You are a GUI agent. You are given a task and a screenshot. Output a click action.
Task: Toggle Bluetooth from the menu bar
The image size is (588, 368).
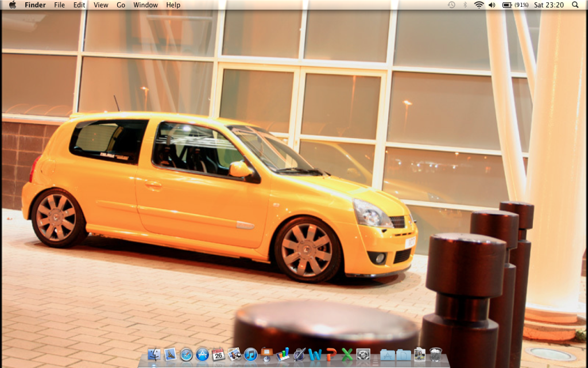[465, 5]
